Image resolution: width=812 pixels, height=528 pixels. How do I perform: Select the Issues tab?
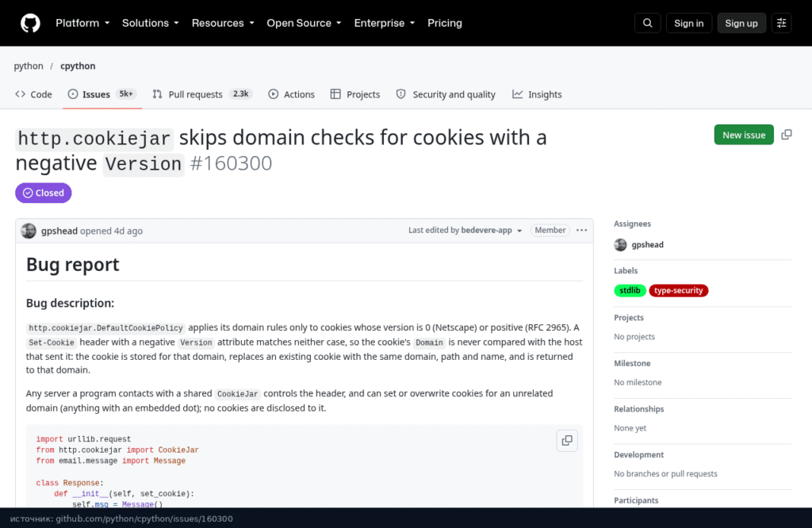tap(102, 94)
